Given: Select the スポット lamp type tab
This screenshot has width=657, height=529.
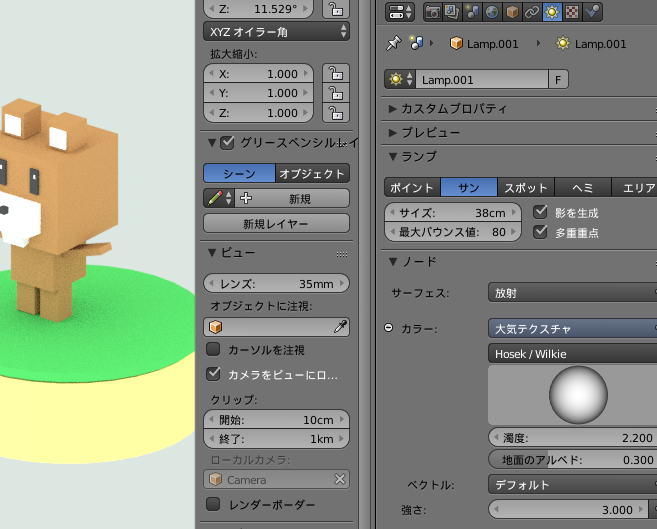Looking at the screenshot, I should pos(526,188).
